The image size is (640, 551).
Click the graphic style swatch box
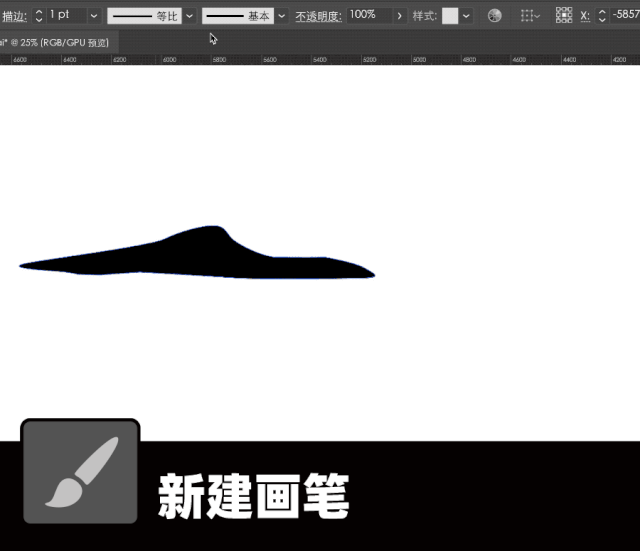click(450, 16)
